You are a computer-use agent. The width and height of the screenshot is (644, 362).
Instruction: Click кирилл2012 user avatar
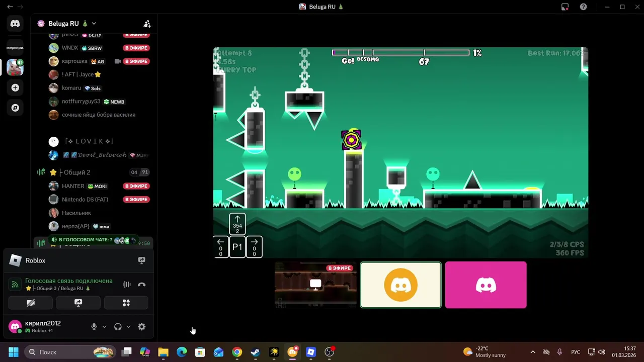[15, 327]
